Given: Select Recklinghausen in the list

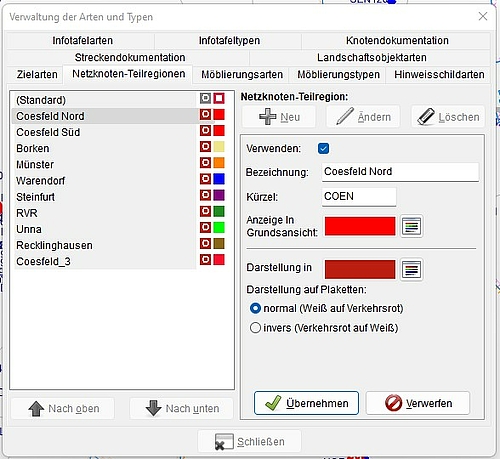Looking at the screenshot, I should click(104, 245).
